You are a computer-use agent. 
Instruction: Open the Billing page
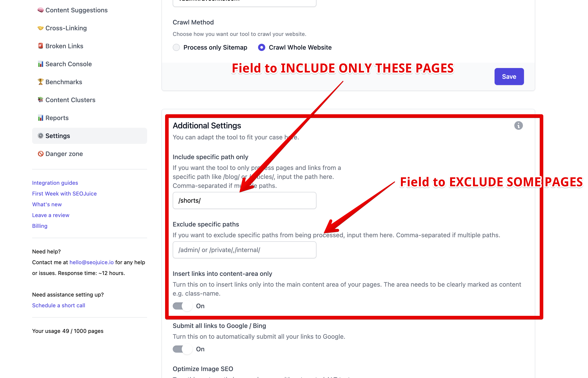(40, 226)
